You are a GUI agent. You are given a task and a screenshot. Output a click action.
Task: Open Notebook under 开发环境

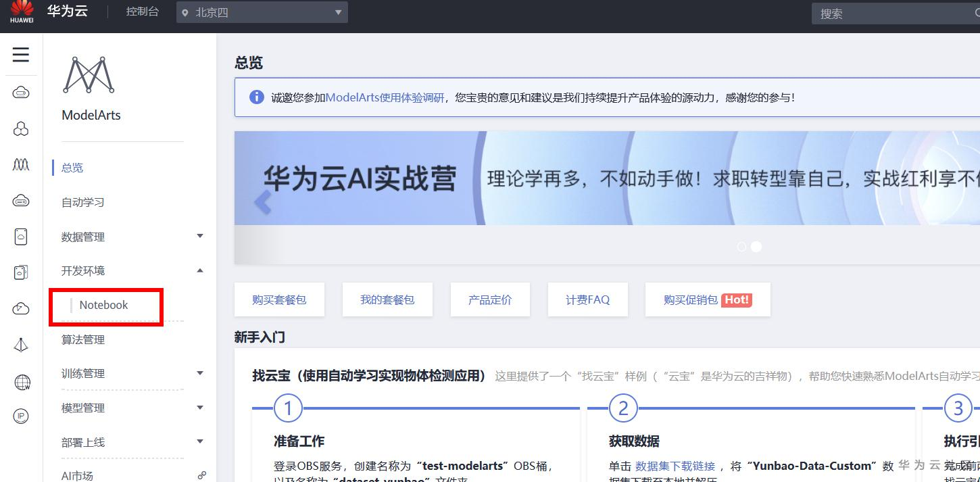103,305
